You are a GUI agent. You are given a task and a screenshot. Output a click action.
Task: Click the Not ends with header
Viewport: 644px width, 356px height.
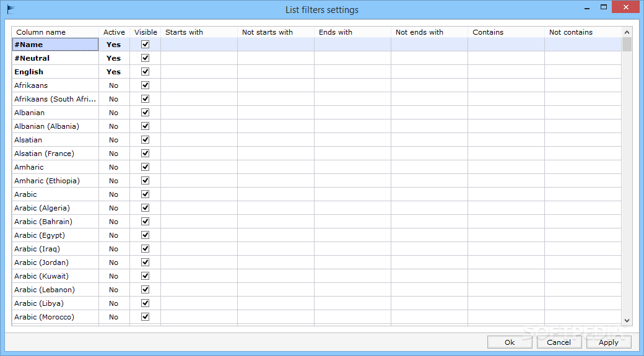(x=430, y=32)
